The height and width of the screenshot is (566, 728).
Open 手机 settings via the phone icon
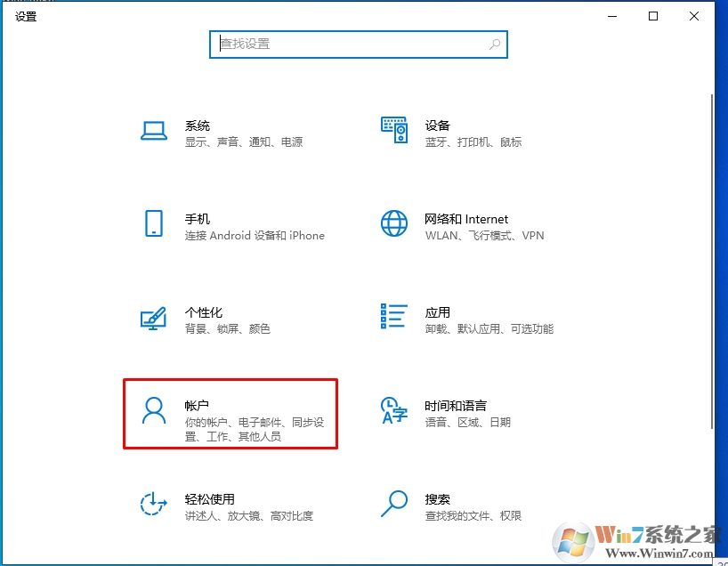[154, 225]
